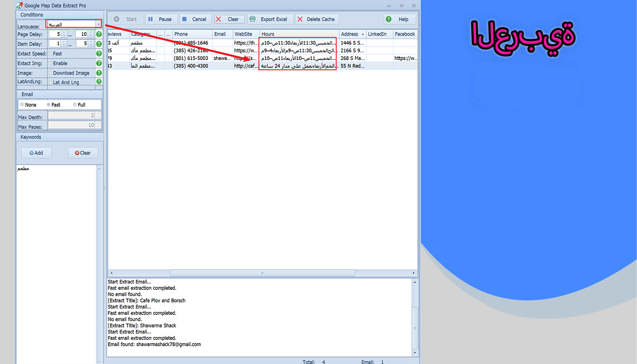Click the Item Delay maximum value field
Screen dimensions: 637x364
click(x=81, y=44)
